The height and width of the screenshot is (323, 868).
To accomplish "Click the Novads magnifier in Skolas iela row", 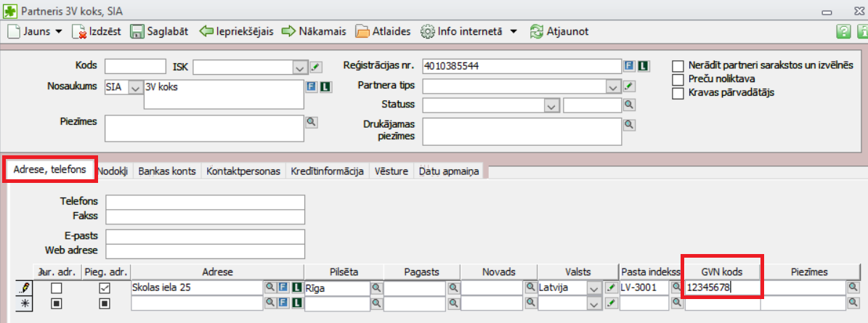I will click(x=530, y=287).
